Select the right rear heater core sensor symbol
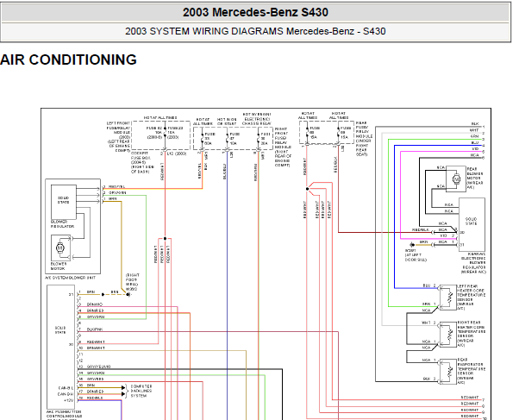Viewport: 519px width, 420px height. (x=448, y=334)
